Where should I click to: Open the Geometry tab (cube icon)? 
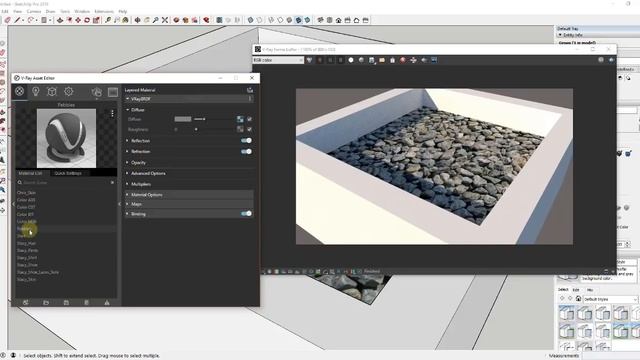pos(52,91)
